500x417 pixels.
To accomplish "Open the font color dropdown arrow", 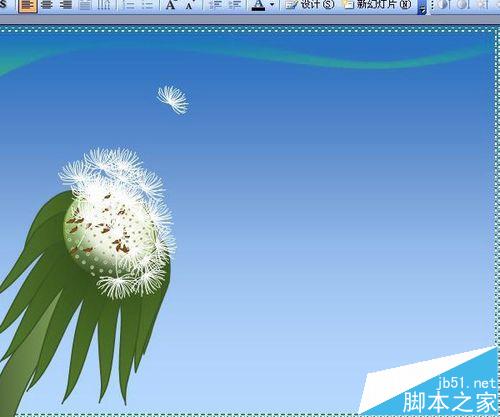I will (x=272, y=5).
